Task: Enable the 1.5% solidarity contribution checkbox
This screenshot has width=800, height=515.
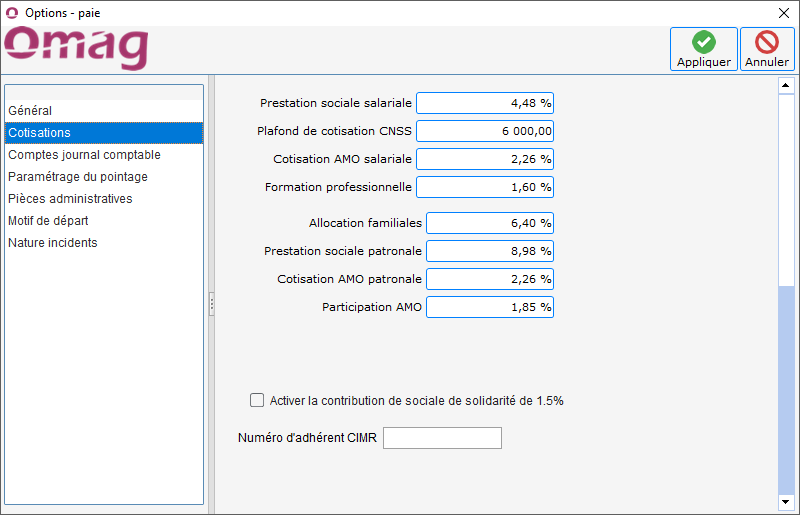Action: pos(257,401)
